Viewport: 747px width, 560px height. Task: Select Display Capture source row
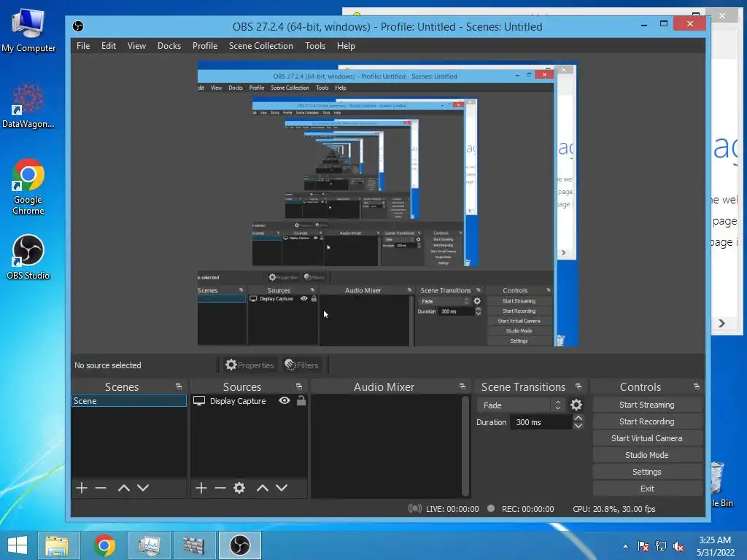(249, 401)
